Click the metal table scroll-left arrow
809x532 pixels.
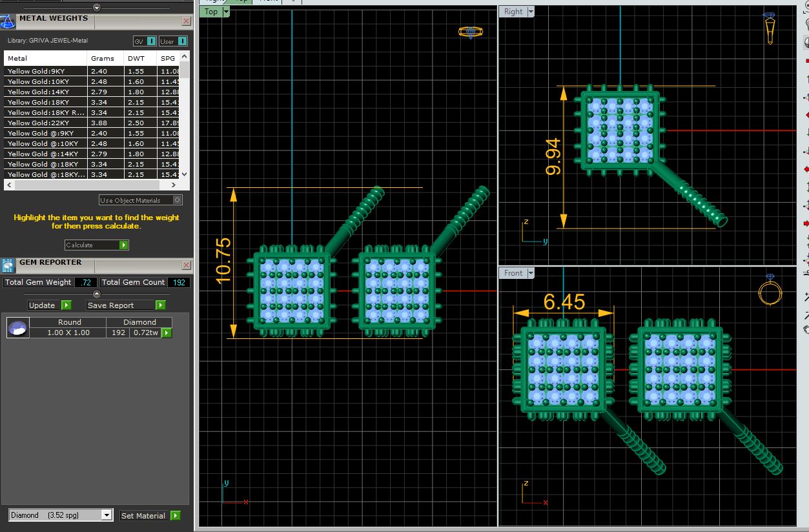tap(8, 185)
